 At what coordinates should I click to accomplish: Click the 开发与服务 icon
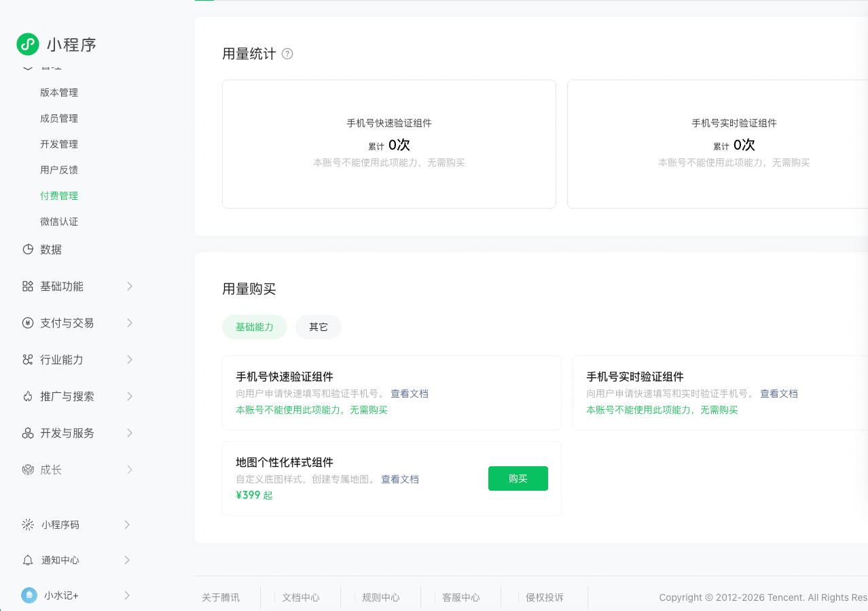pyautogui.click(x=28, y=433)
